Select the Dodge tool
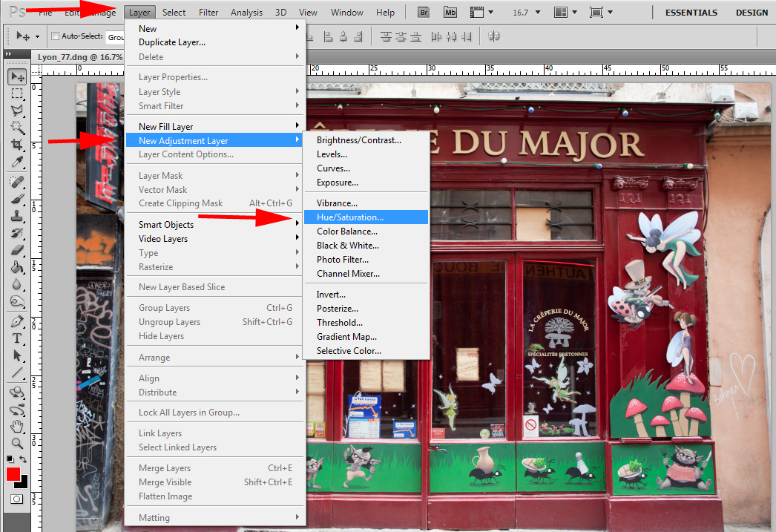The image size is (776, 532). coord(17,301)
